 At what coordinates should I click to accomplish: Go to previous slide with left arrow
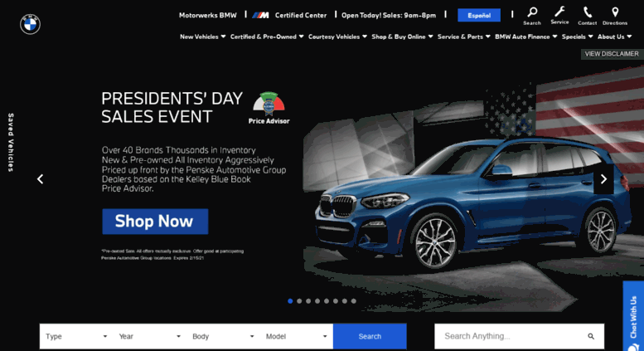tap(41, 179)
